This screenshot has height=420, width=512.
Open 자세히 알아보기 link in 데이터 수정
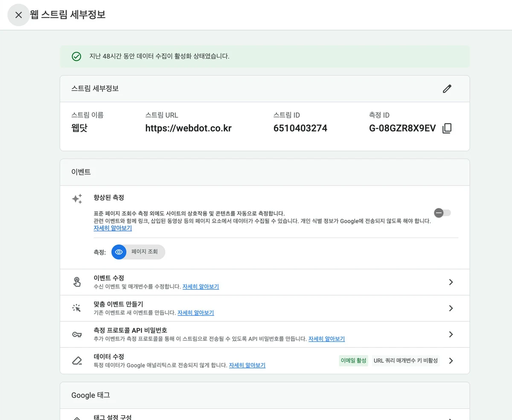click(x=247, y=365)
